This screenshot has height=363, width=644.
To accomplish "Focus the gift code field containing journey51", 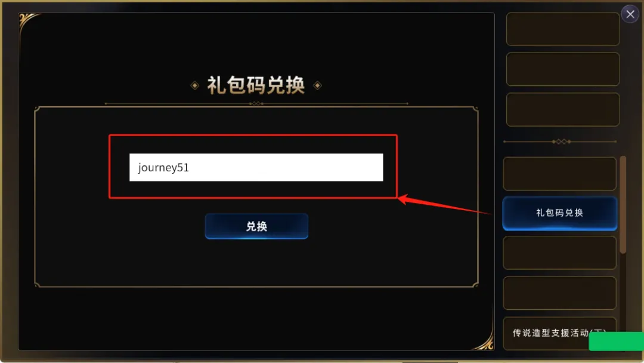I will (x=256, y=167).
